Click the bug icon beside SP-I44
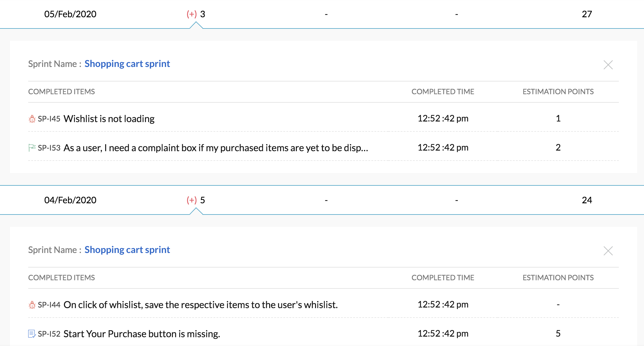Screen dimensions: 644x346 coord(32,305)
